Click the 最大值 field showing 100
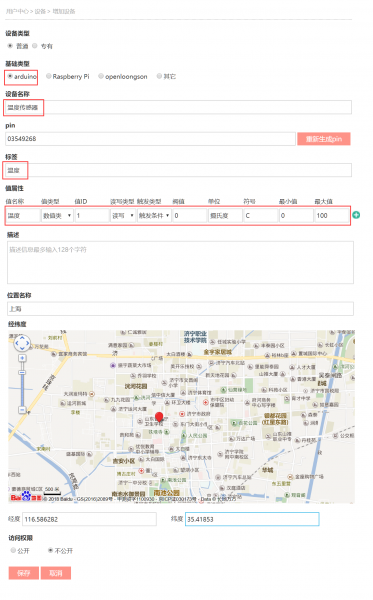This screenshot has height=600, width=373. 331,215
